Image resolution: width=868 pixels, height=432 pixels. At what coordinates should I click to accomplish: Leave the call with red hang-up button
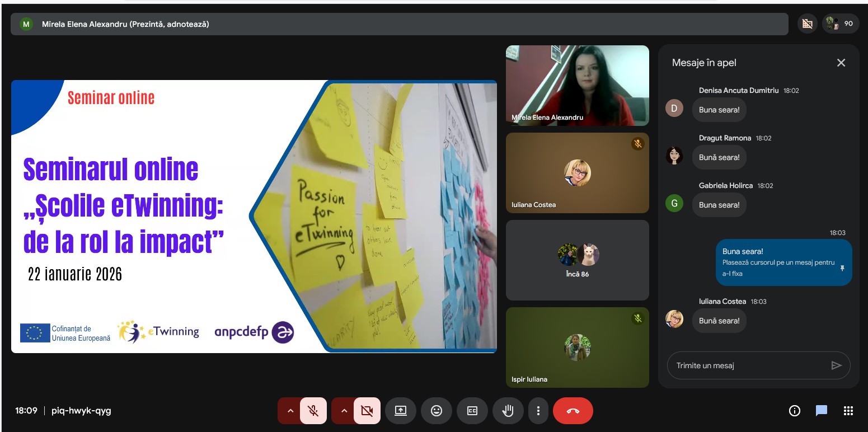573,411
